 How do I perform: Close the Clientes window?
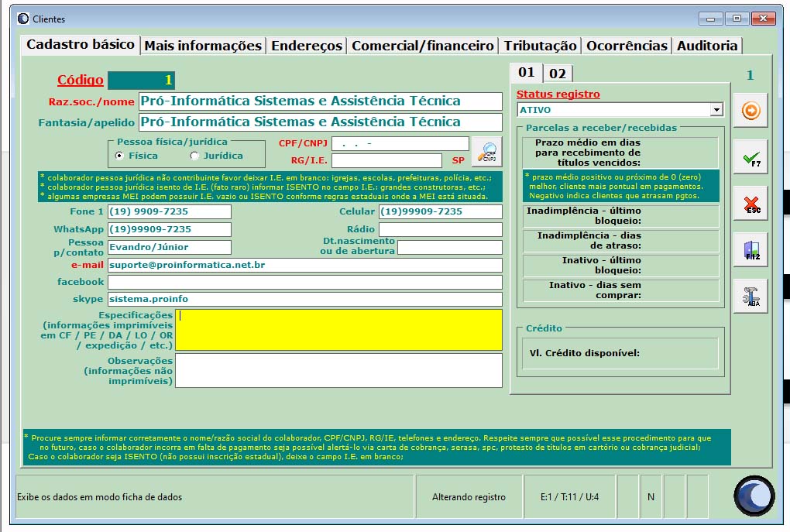tap(764, 19)
